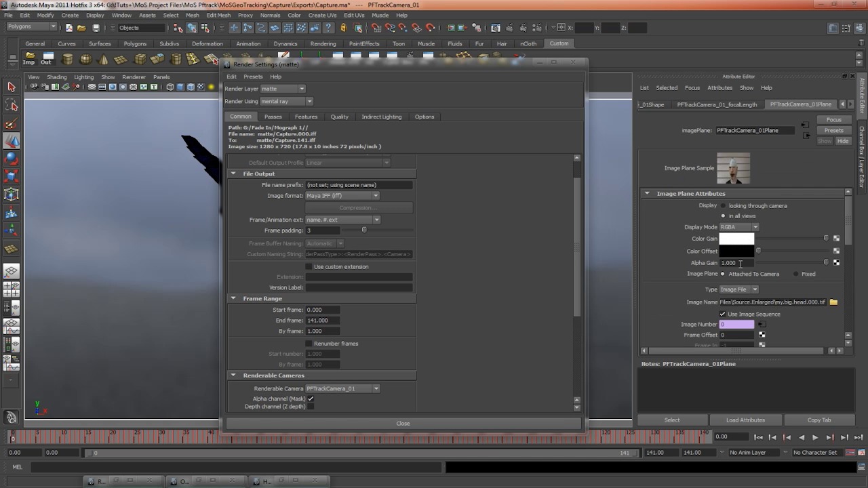Activate the Scale tool in toolbox
Viewport: 868px width, 488px height.
(x=12, y=177)
